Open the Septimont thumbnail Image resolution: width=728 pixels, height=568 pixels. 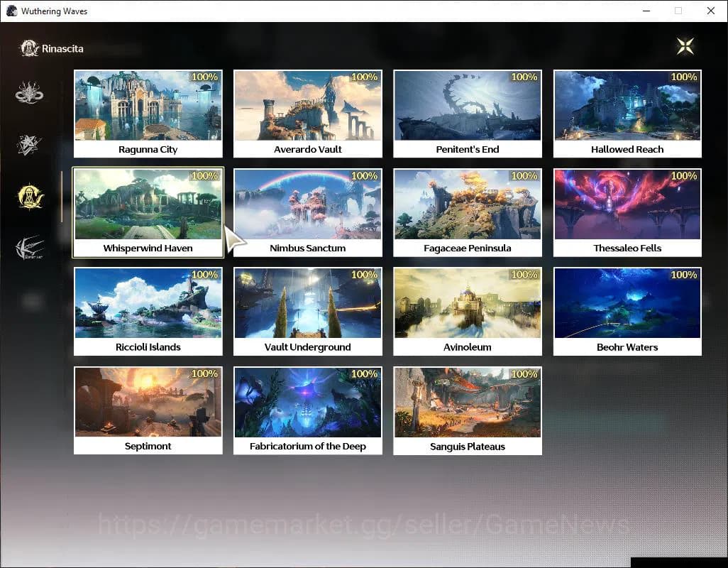148,402
